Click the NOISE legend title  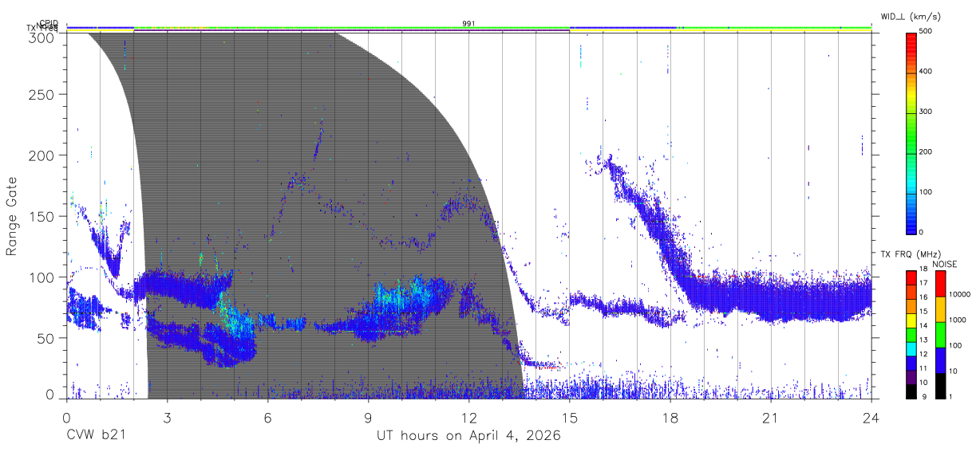945,264
